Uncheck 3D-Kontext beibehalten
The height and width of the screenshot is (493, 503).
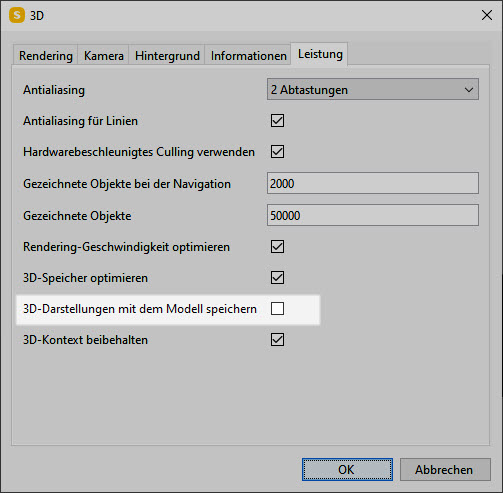[x=277, y=340]
